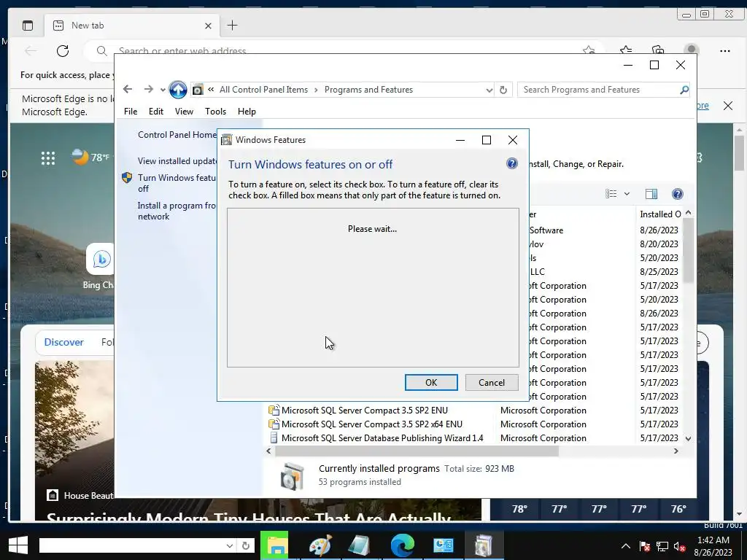Click the Windows Features help icon

click(x=511, y=164)
